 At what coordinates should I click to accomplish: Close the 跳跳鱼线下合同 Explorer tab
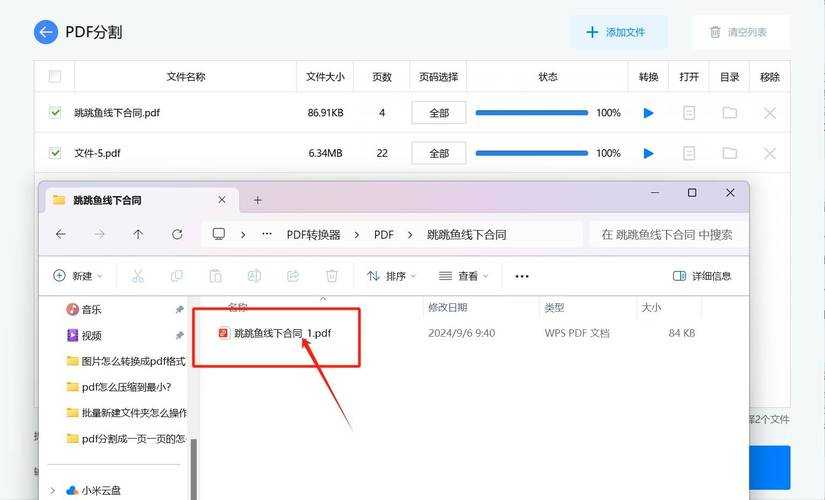click(x=222, y=200)
